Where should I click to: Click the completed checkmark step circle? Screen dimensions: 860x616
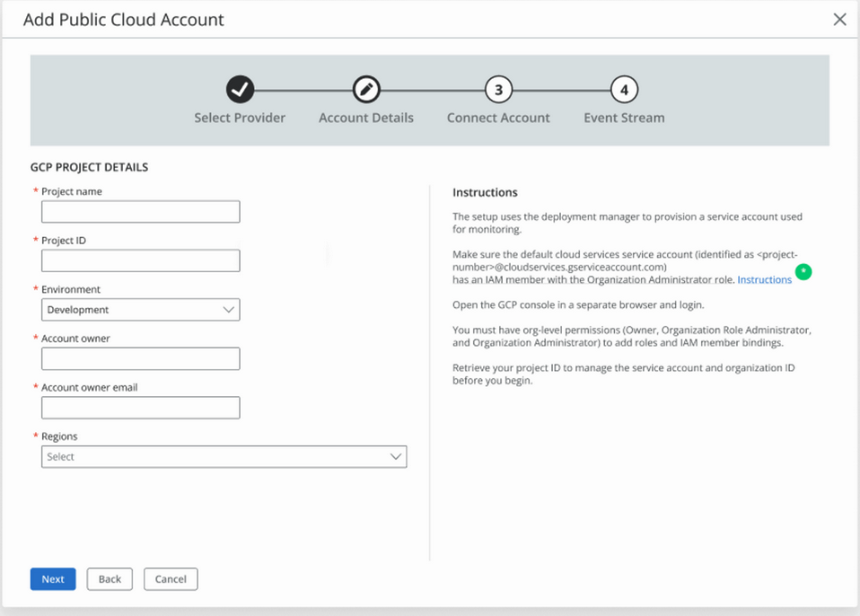coord(240,89)
